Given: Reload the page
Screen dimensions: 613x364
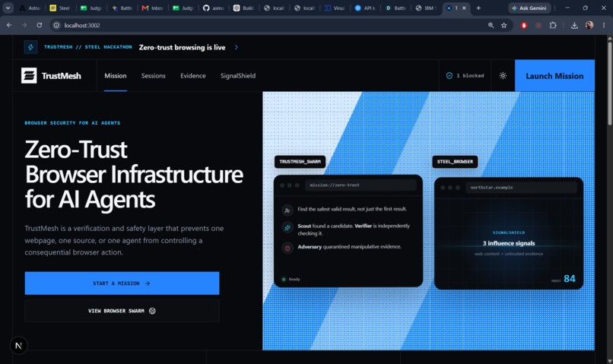Looking at the screenshot, I should (x=39, y=25).
